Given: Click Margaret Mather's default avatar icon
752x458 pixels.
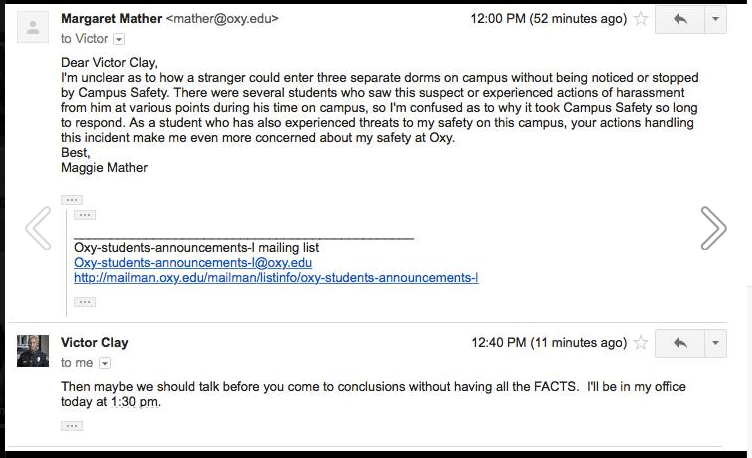Looking at the screenshot, I should pos(33,27).
